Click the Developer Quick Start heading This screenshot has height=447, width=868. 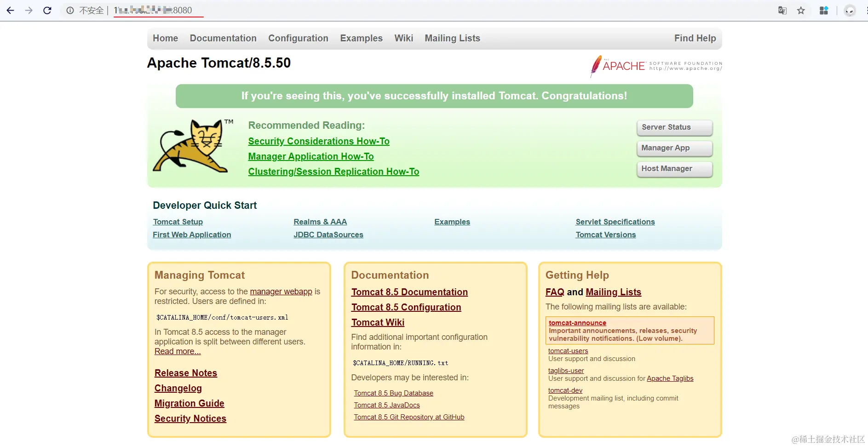205,205
